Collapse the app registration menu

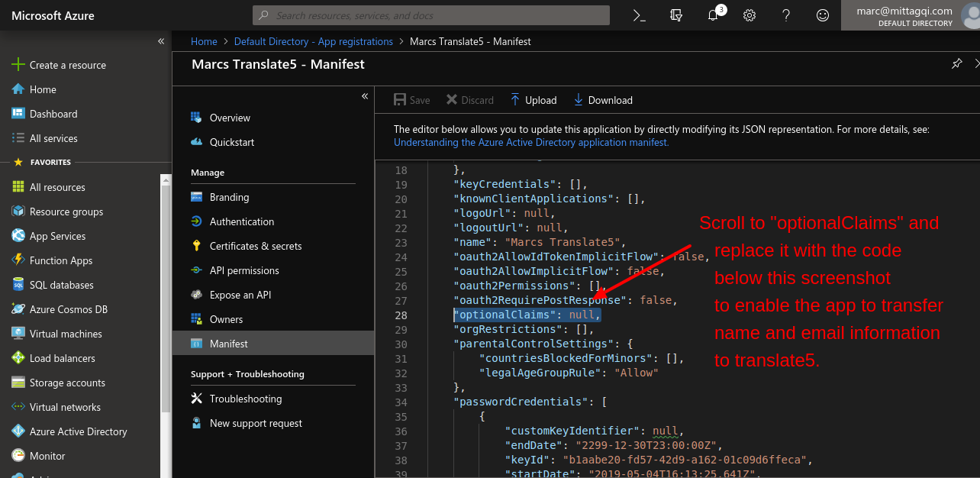click(365, 96)
